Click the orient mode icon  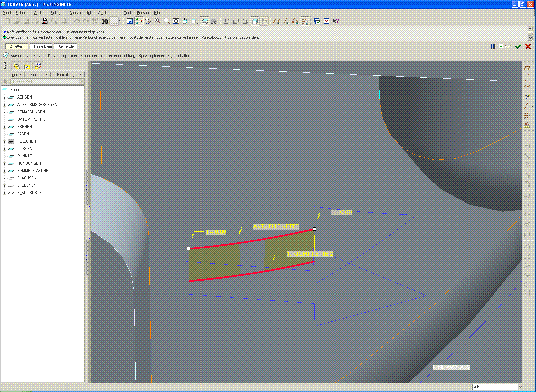click(148, 21)
